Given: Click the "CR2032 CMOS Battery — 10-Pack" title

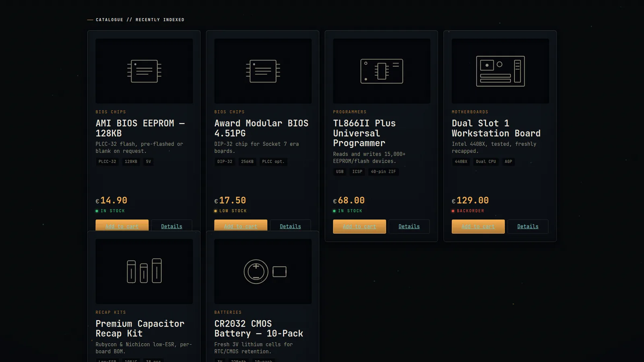Looking at the screenshot, I should pos(259,329).
